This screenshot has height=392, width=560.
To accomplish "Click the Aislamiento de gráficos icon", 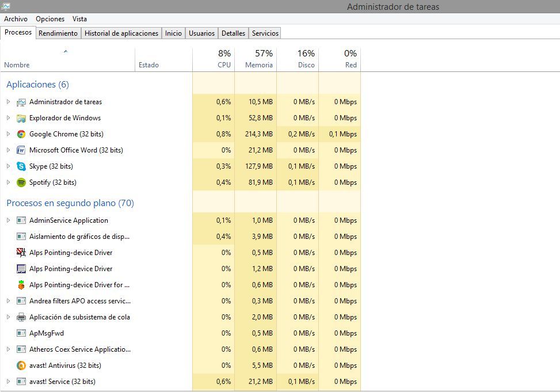I will pos(21,237).
